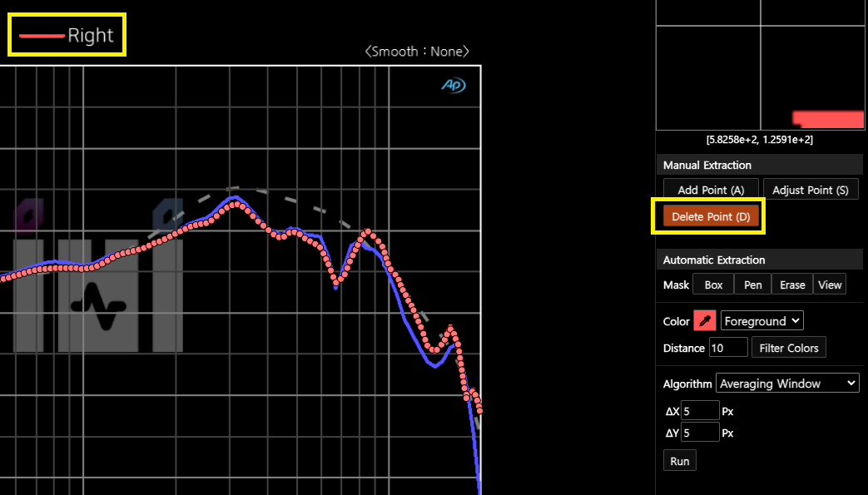
Task: Activate the Delete Point (D) button
Action: [x=711, y=216]
